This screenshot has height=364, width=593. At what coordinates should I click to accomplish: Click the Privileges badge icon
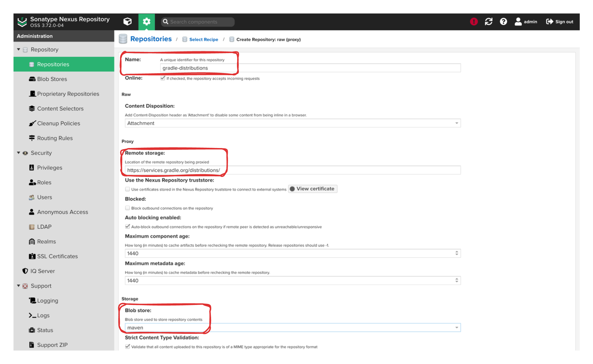click(32, 167)
